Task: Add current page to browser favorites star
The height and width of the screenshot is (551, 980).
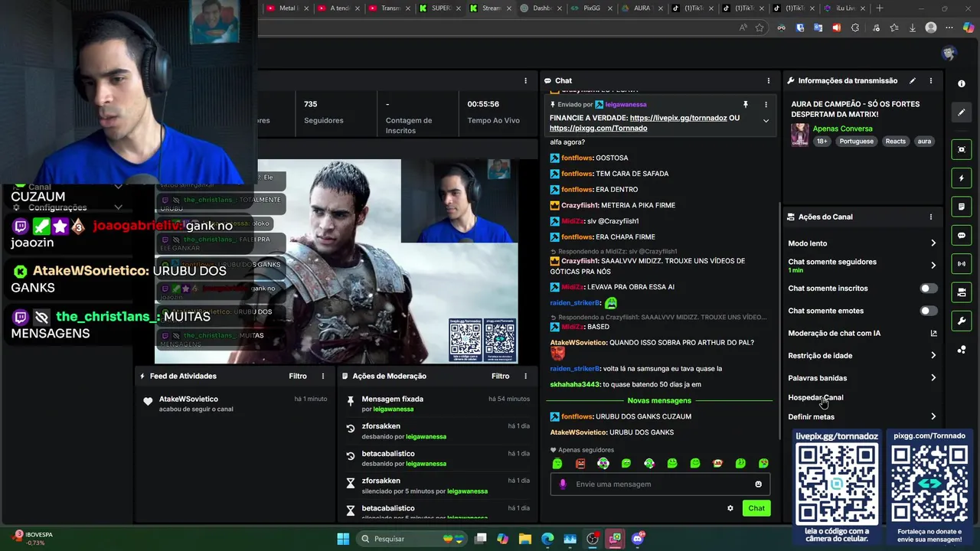Action: [759, 28]
